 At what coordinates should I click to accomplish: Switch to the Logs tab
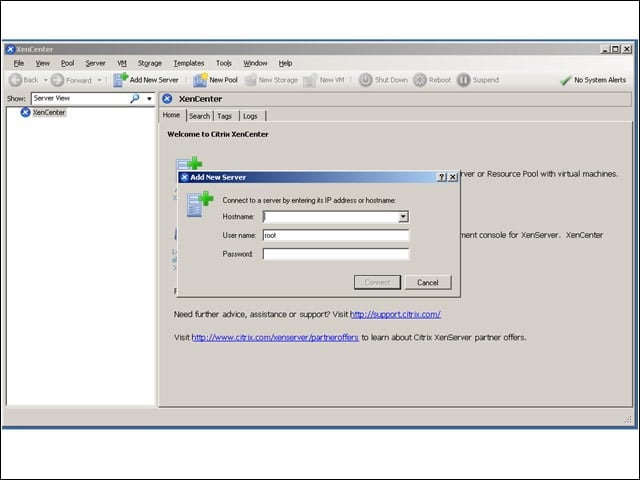point(250,116)
